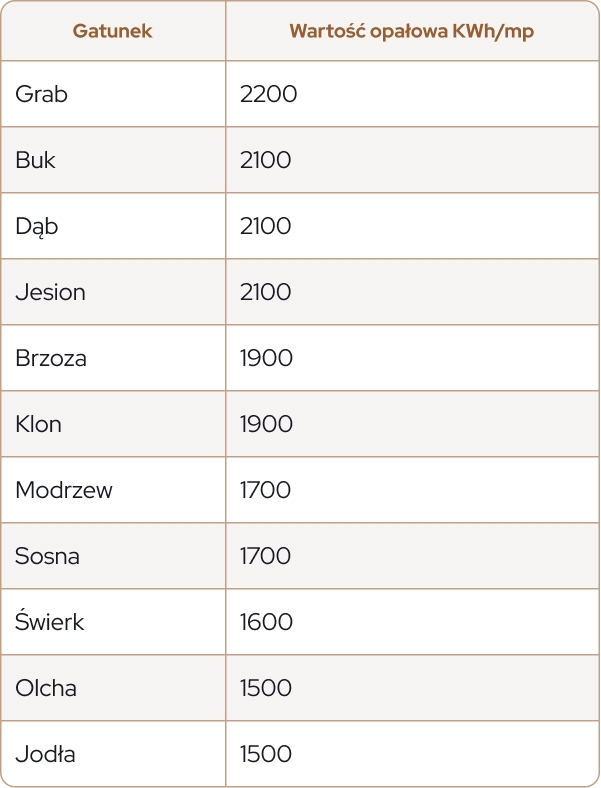Click the Wartość opałowa KWh/mp header
Viewport: 601px width, 788px height.
(411, 31)
